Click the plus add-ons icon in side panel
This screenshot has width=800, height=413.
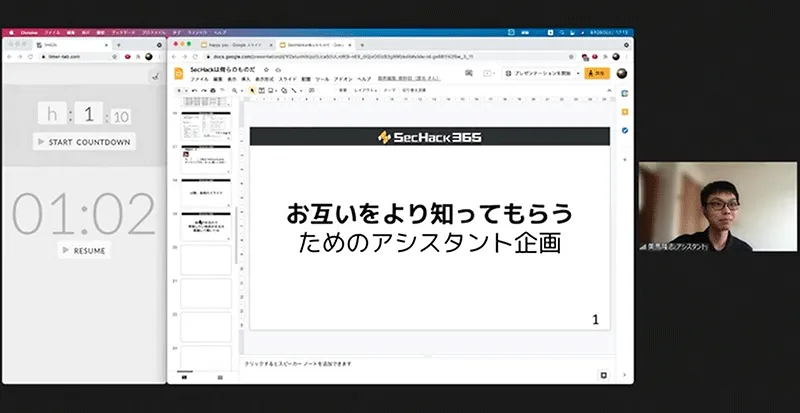(x=625, y=160)
